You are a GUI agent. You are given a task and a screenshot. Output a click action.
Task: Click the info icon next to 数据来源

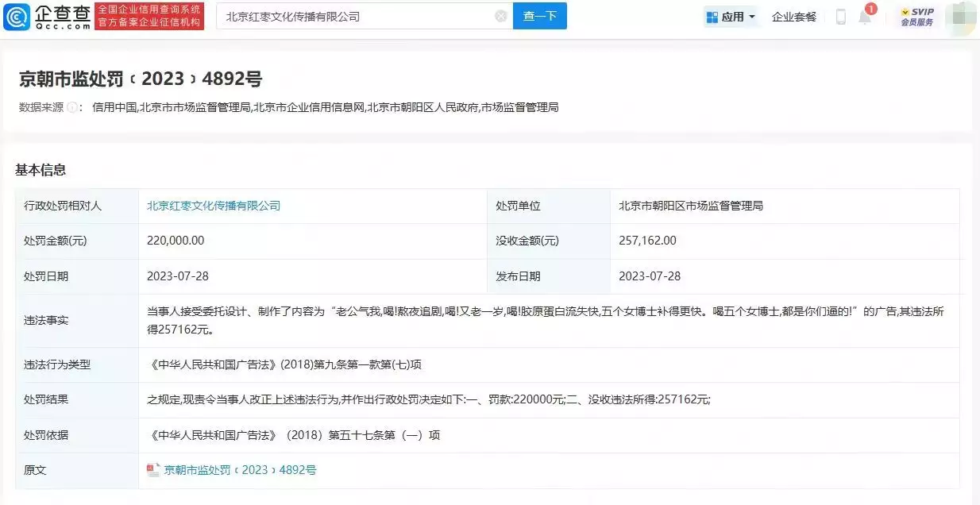pos(72,107)
